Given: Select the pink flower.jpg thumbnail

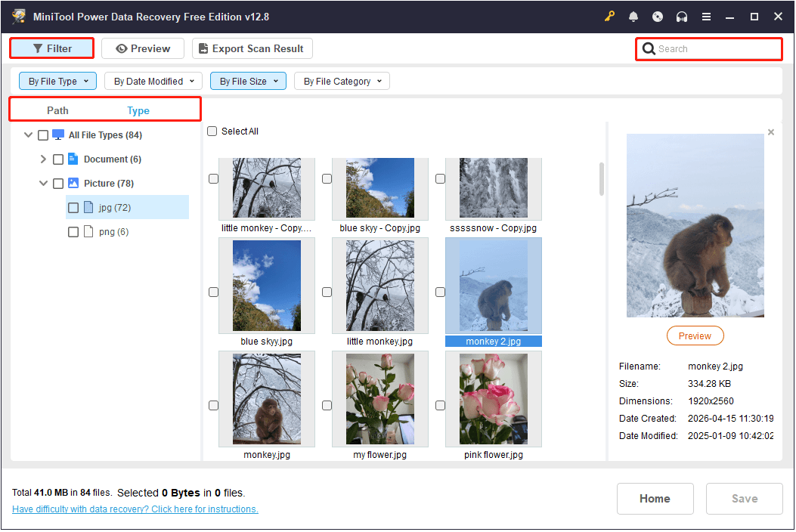Looking at the screenshot, I should [493, 399].
